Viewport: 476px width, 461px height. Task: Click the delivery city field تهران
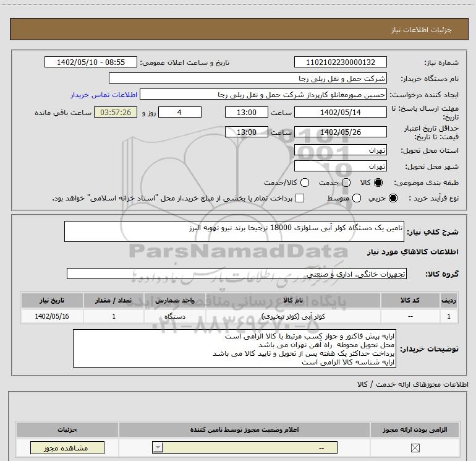[x=340, y=166]
